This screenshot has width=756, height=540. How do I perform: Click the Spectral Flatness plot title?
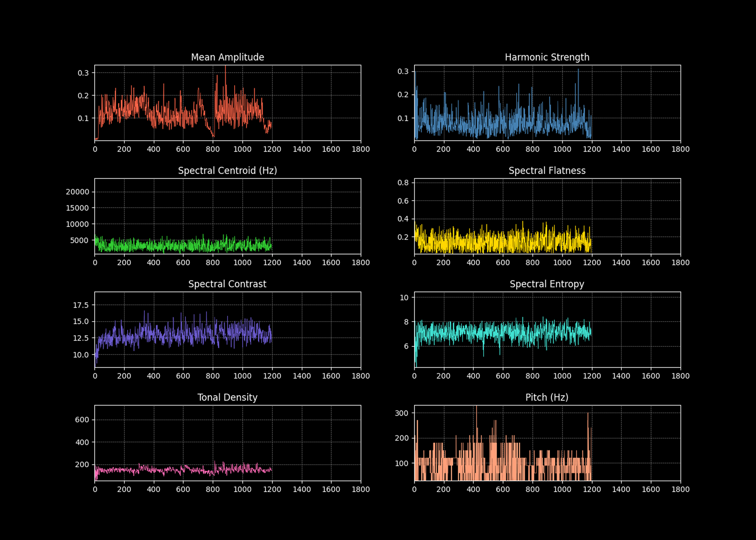[x=547, y=170]
